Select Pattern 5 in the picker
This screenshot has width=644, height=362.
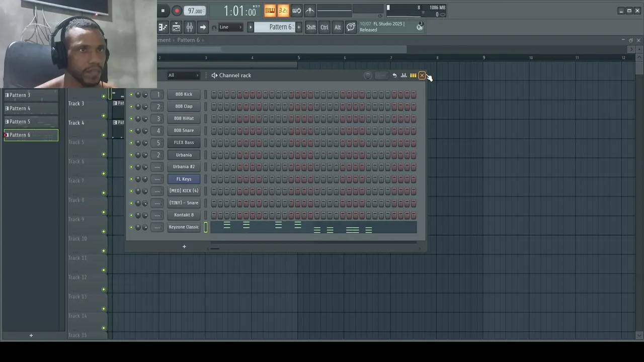tap(31, 122)
